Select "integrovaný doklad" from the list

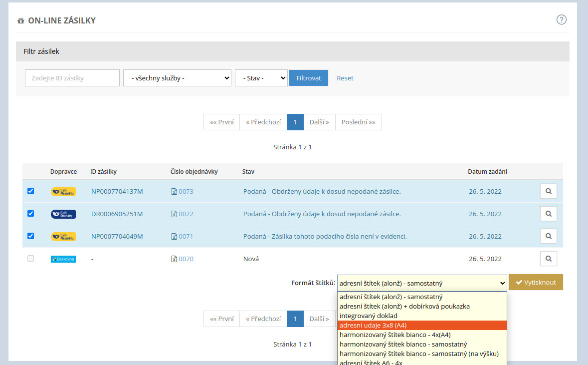[369, 316]
